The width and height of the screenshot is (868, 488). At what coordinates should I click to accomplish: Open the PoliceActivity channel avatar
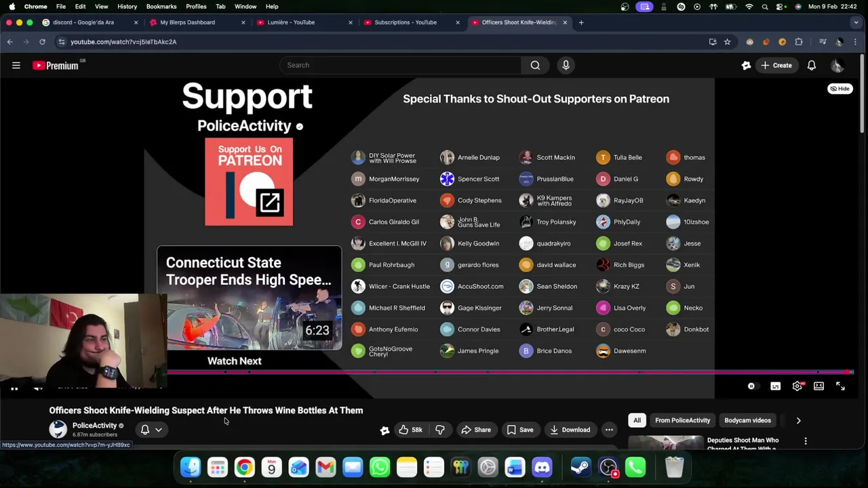pos(58,429)
